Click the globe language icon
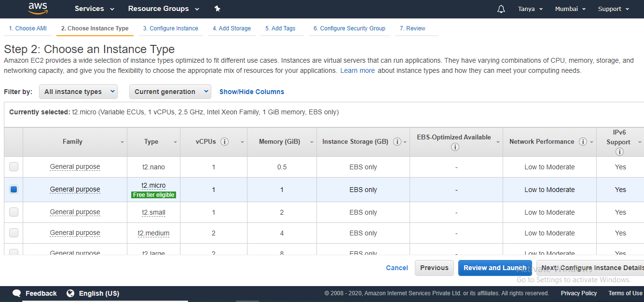 [x=70, y=293]
